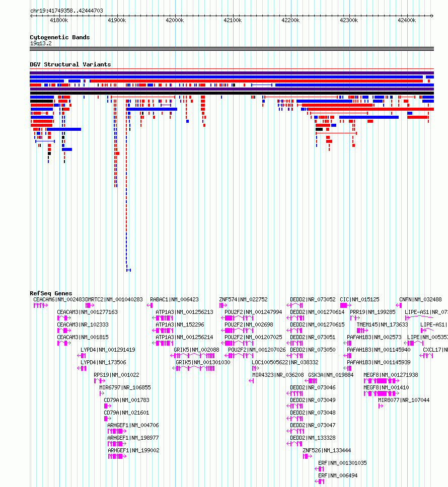Select transcript DEDD2|NM_001270615

(317, 324)
